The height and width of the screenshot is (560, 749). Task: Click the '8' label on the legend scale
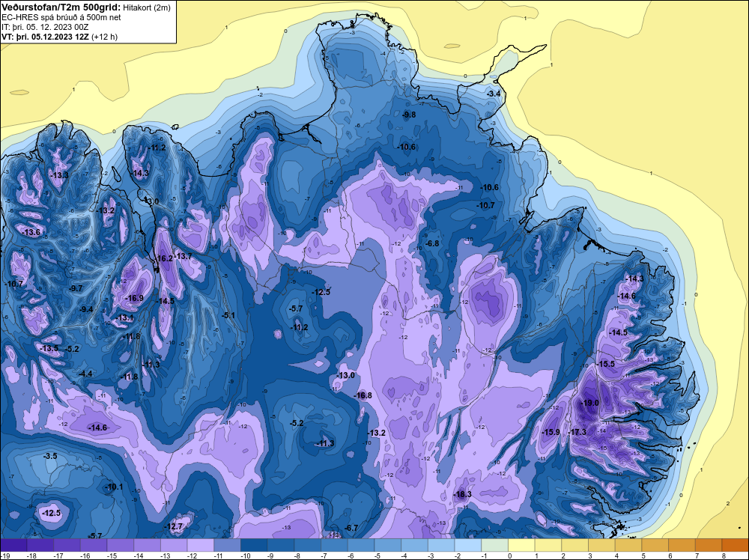[724, 556]
